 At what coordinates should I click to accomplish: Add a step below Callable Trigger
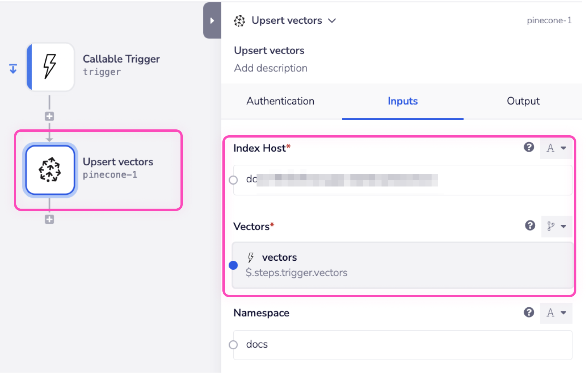click(x=49, y=116)
